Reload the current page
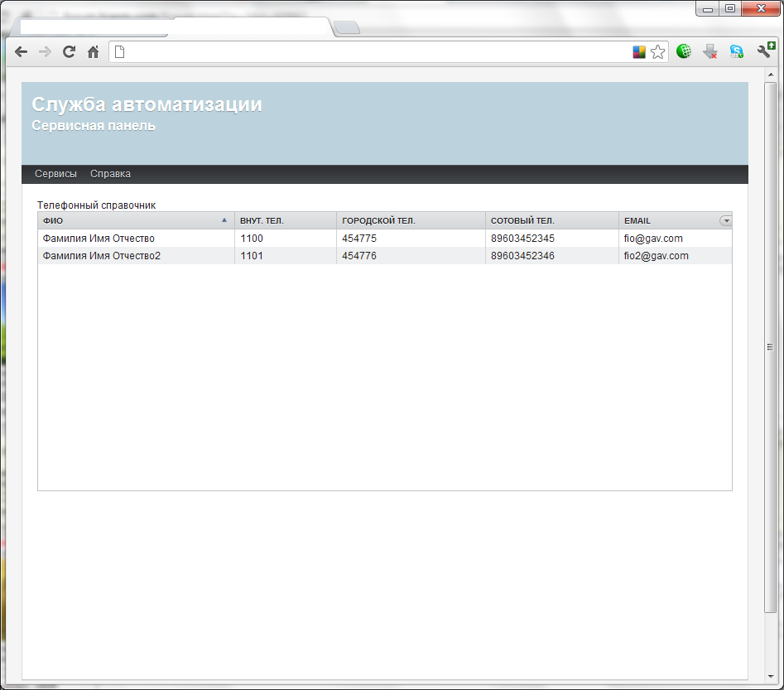784x690 pixels. (x=70, y=52)
